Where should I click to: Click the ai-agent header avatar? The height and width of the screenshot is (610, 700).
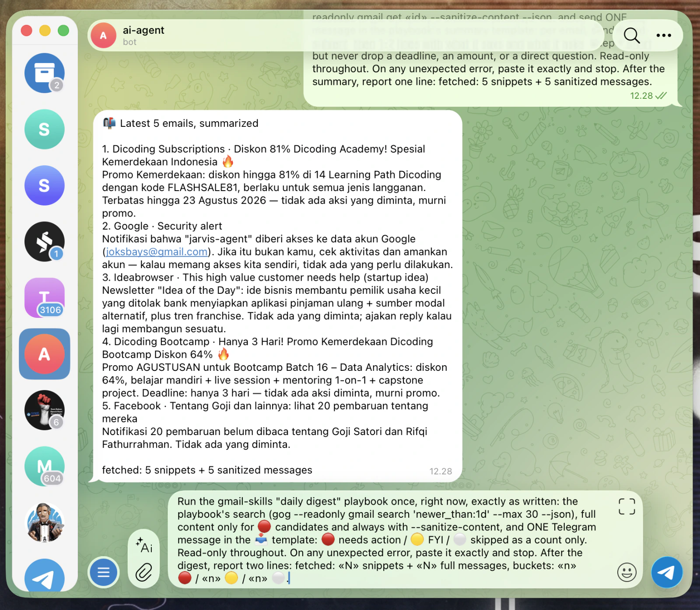coord(103,35)
